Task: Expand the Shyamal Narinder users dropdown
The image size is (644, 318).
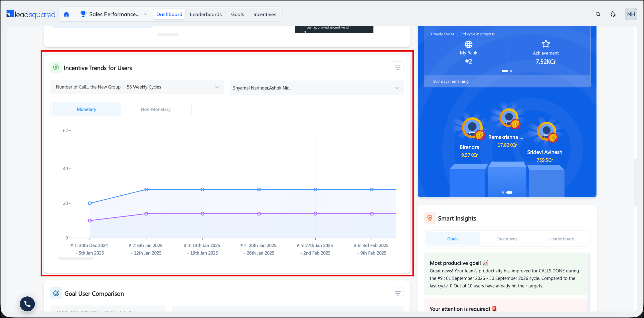Action: pos(317,88)
